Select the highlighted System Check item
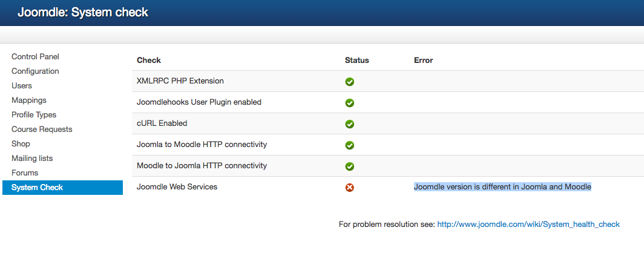 coord(38,188)
